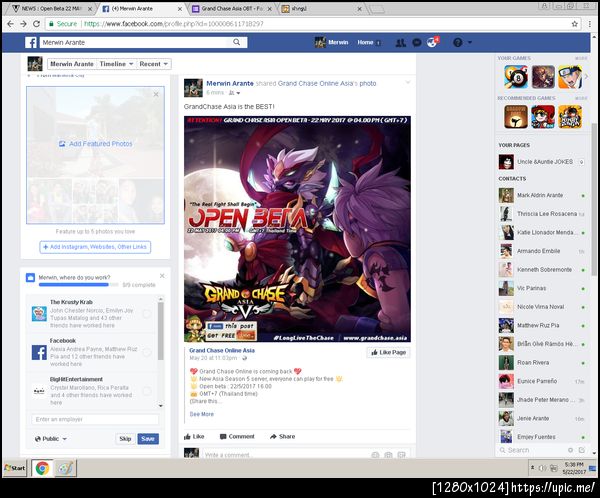Click Comment on the shared post
Screen dimensions: 600x498
[x=237, y=436]
